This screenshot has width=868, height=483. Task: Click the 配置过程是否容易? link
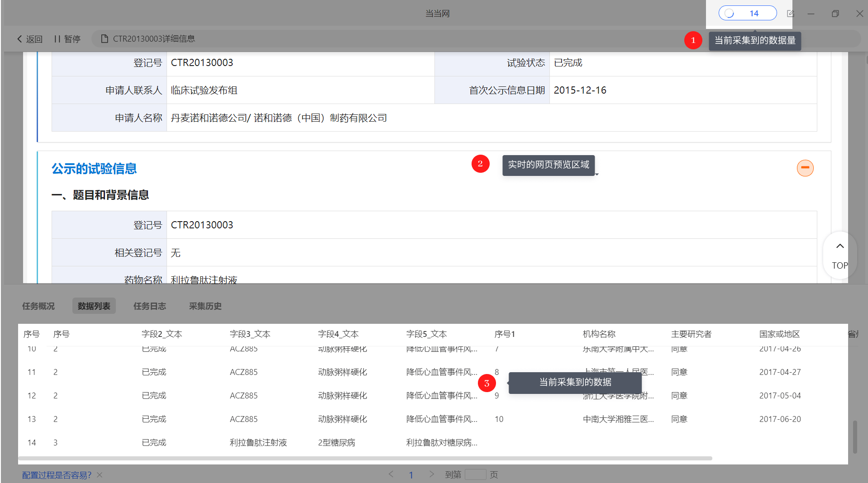[57, 475]
